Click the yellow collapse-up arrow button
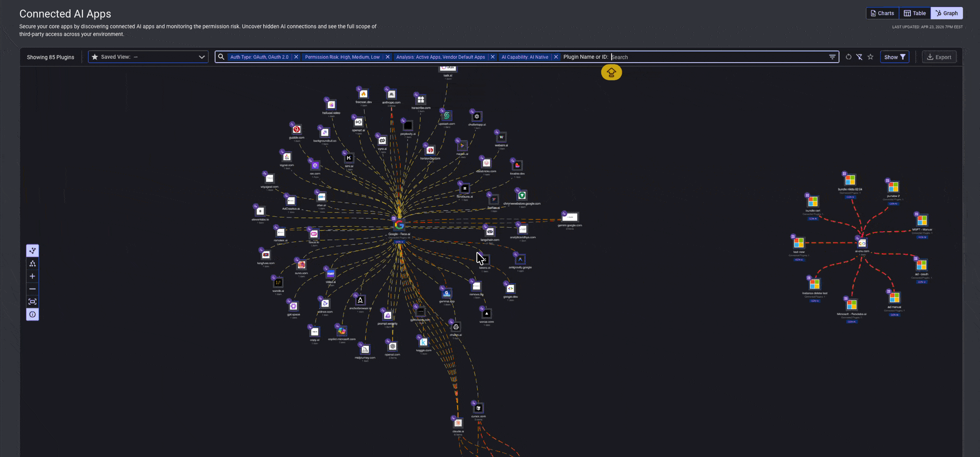 (612, 72)
